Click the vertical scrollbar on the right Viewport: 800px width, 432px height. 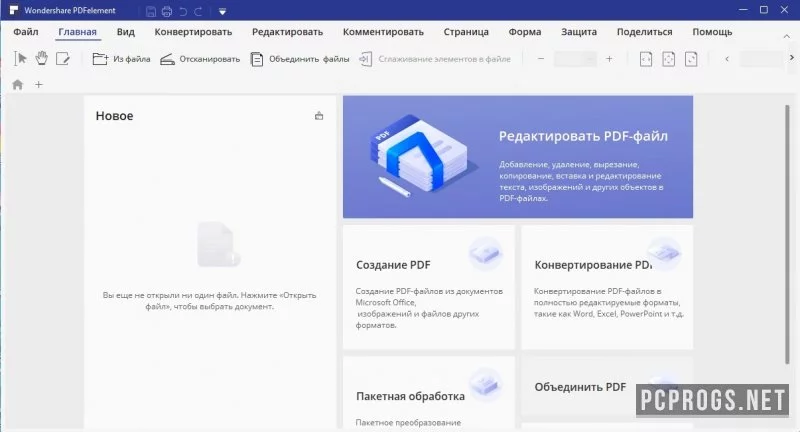pos(787,234)
